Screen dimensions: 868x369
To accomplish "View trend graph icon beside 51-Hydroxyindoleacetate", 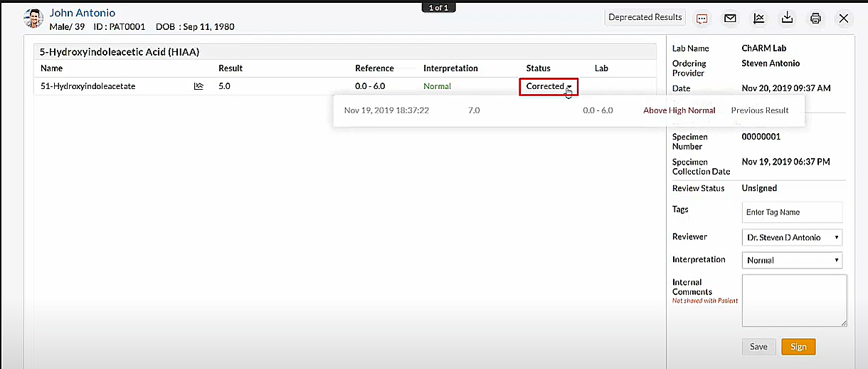I will click(199, 86).
